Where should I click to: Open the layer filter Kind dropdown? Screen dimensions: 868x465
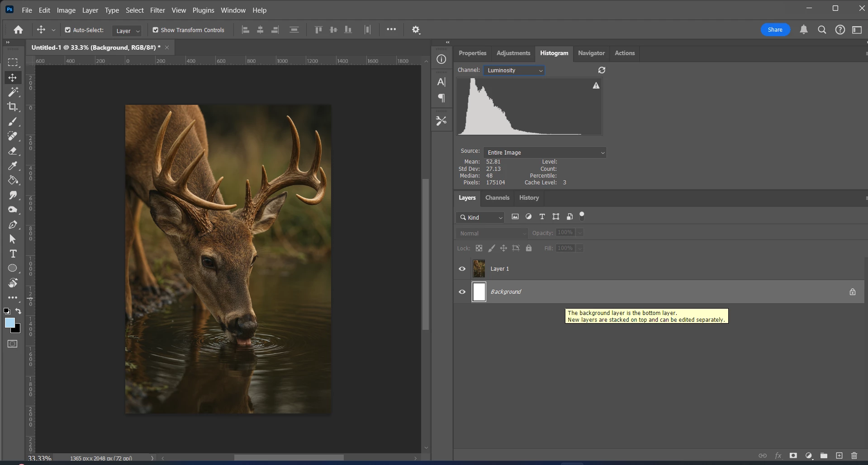point(480,217)
